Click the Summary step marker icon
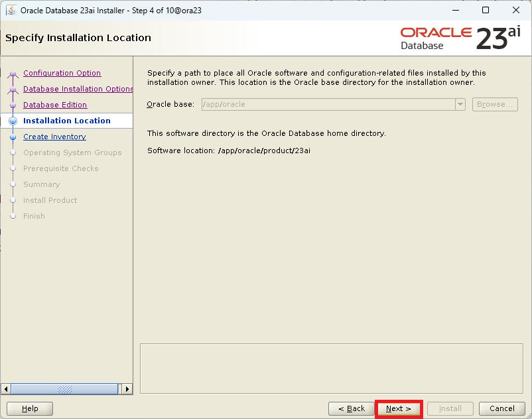This screenshot has height=419, width=532. [x=13, y=184]
